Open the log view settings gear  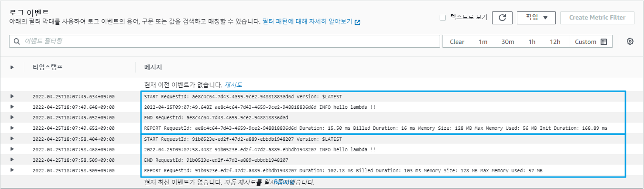click(x=630, y=42)
